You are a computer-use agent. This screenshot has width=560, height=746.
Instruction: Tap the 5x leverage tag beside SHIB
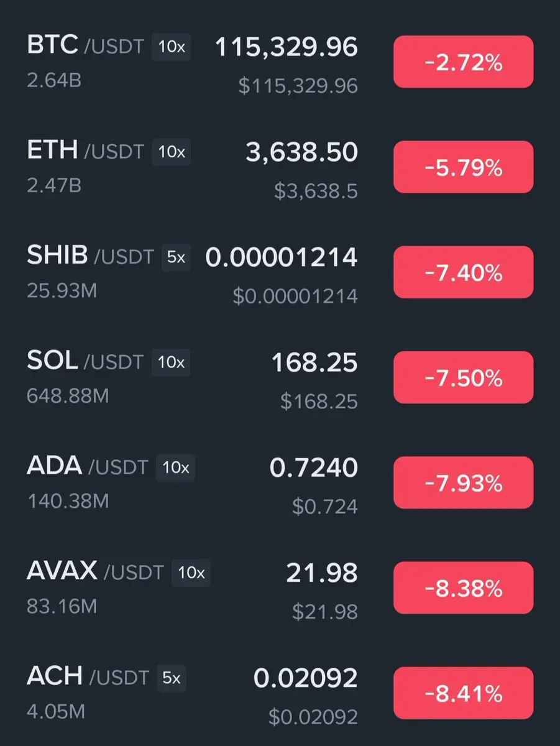coord(177,257)
